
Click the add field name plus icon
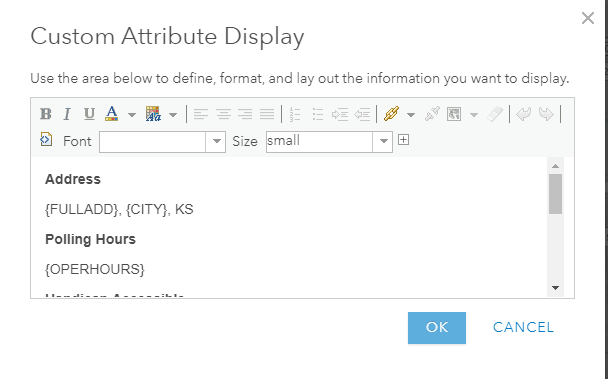coord(403,140)
